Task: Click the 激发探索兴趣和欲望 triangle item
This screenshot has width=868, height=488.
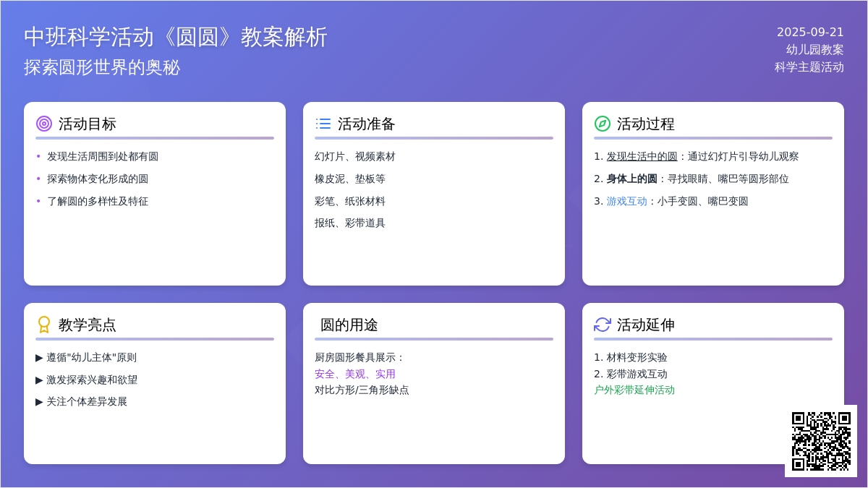Action: coord(86,380)
